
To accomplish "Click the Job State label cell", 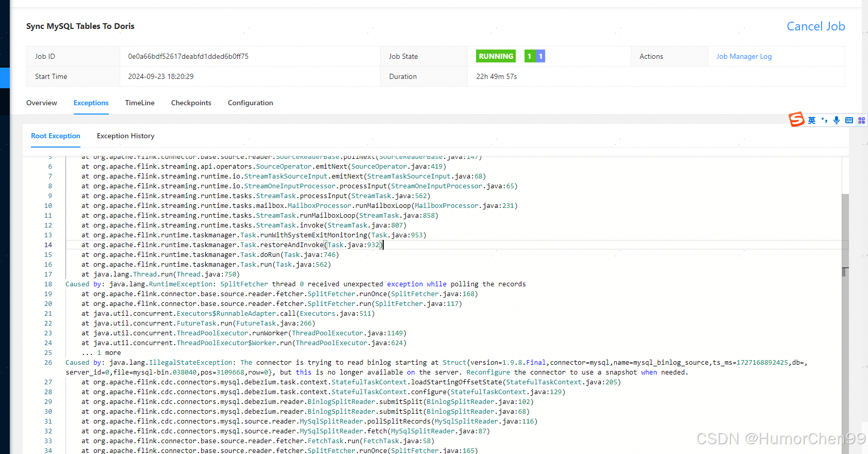I will [x=423, y=56].
